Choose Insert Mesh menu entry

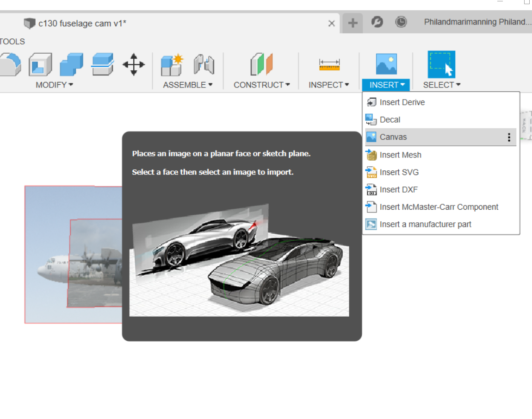pyautogui.click(x=441, y=155)
